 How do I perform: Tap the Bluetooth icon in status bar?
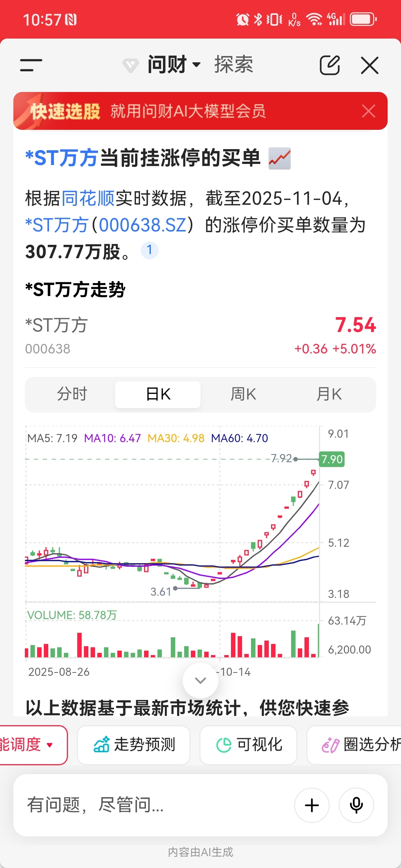(x=258, y=19)
